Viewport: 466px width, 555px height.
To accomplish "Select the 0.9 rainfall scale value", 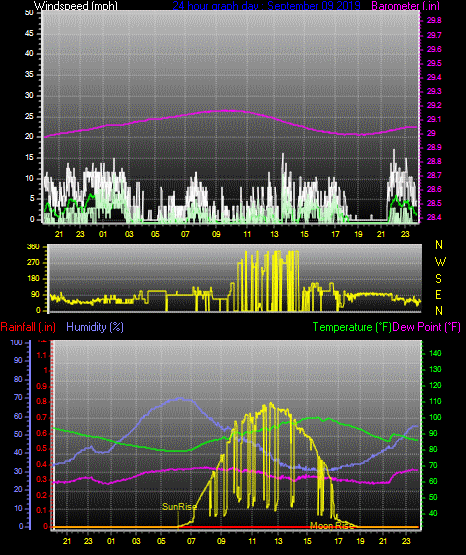I will coord(42,386).
